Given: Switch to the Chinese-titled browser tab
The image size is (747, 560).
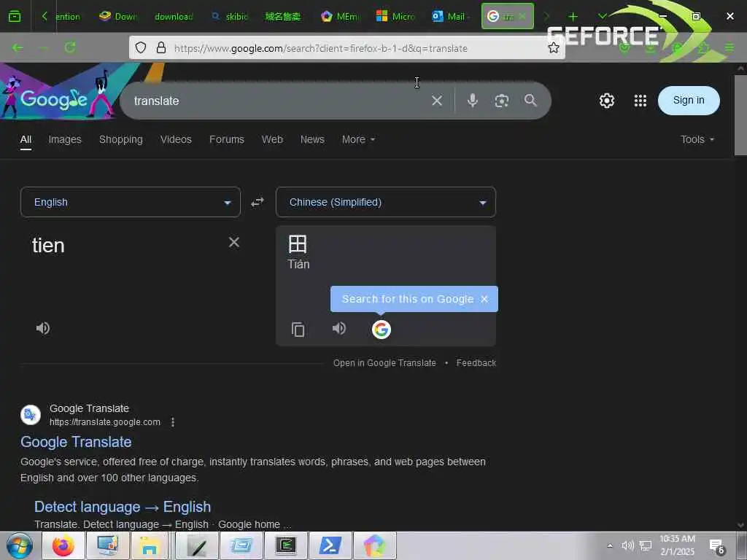Looking at the screenshot, I should [x=283, y=17].
